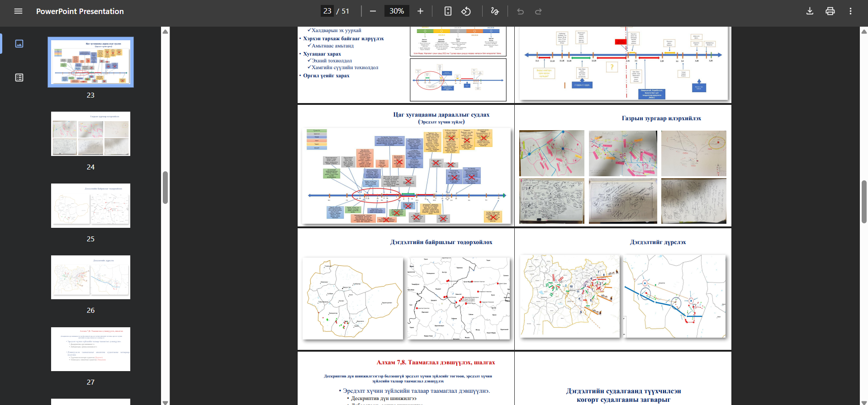Show the thumbnails view in sidebar
The width and height of the screenshot is (868, 405).
click(19, 43)
